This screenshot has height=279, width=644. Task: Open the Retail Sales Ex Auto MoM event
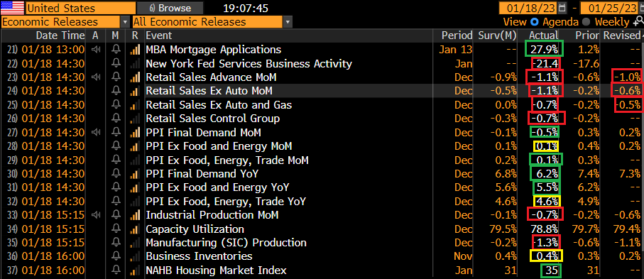tap(209, 91)
